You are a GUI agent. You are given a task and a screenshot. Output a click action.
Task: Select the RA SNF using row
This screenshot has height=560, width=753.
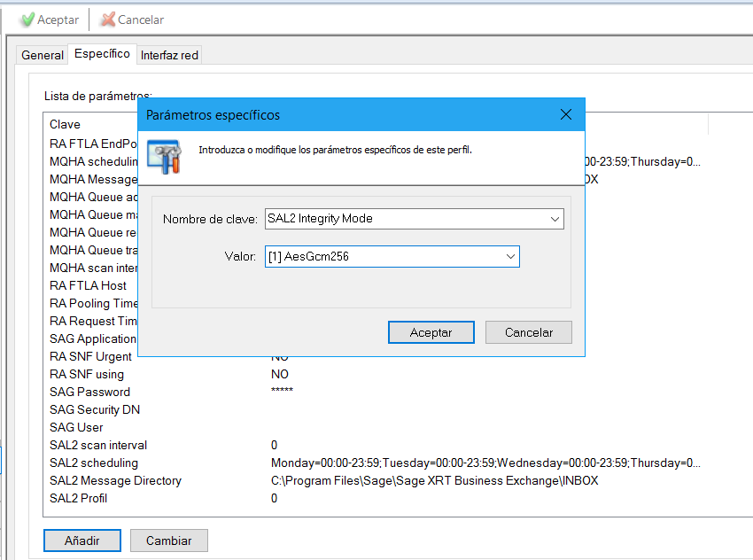point(87,374)
